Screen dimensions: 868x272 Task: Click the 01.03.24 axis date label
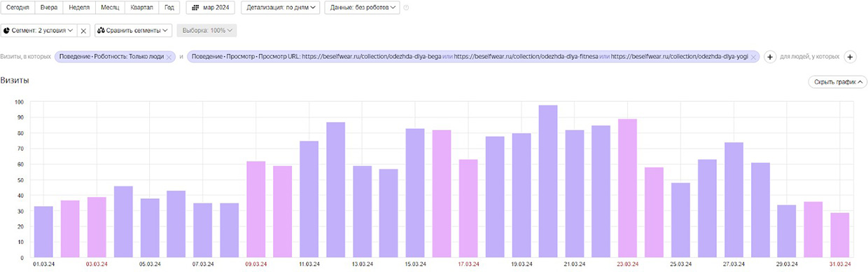(x=43, y=265)
